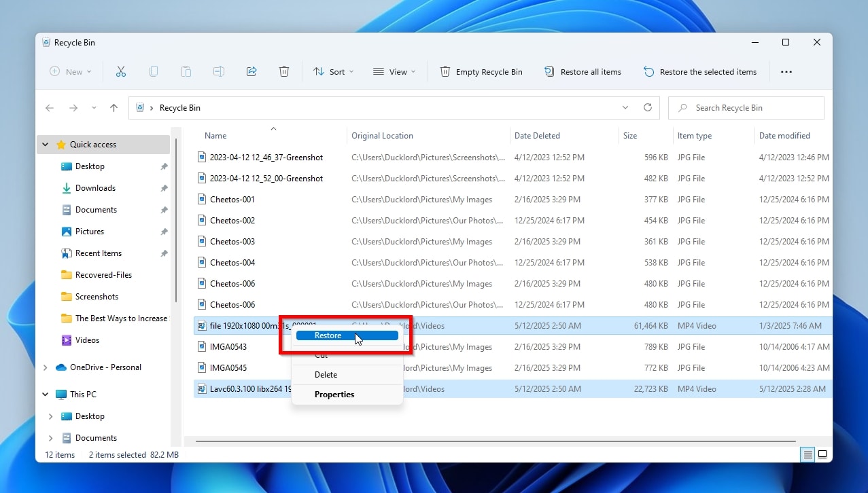This screenshot has height=493, width=868.
Task: Click the navigation pane vertical scrollbar
Action: [x=177, y=220]
